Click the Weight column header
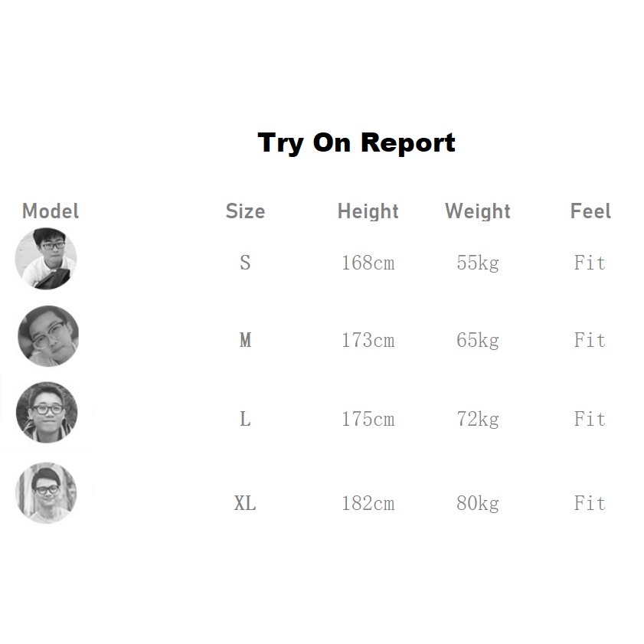 [477, 211]
